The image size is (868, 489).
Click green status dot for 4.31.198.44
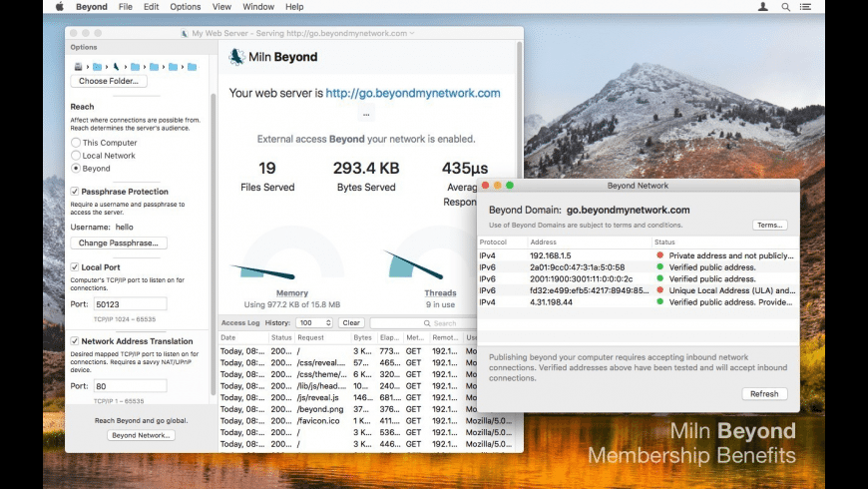[659, 301]
